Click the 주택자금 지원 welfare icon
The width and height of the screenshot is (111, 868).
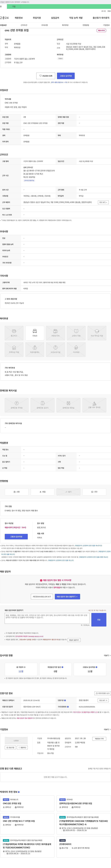[14, 349]
